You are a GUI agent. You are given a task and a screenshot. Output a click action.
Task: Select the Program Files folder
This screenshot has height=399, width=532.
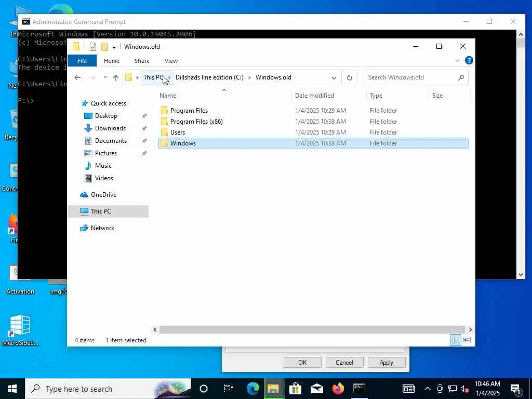click(x=313, y=111)
